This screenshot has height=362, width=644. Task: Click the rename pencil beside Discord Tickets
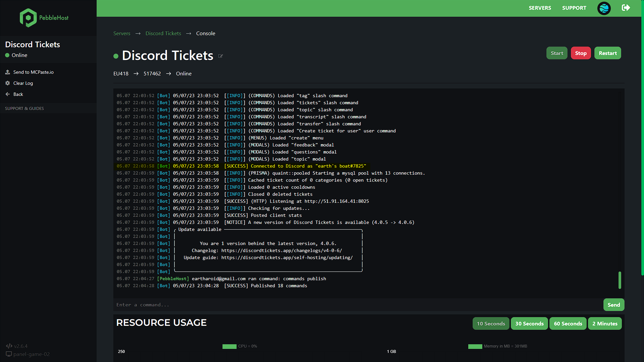tap(221, 56)
